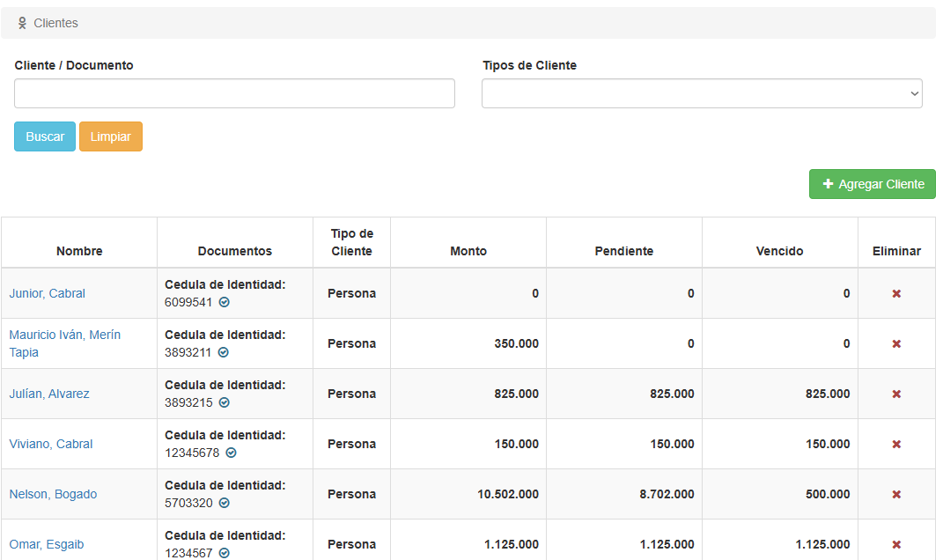This screenshot has width=943, height=560.
Task: Click the verification badge next to cedula 6099541
Action: (x=225, y=303)
